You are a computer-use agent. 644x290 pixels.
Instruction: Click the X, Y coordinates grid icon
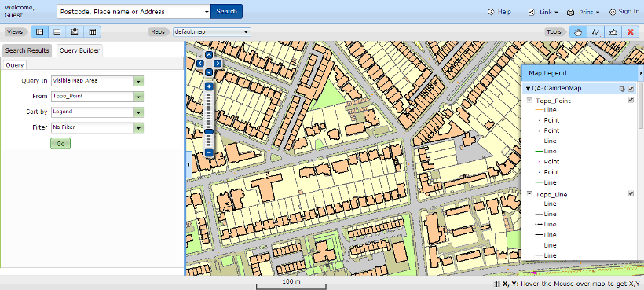497,283
